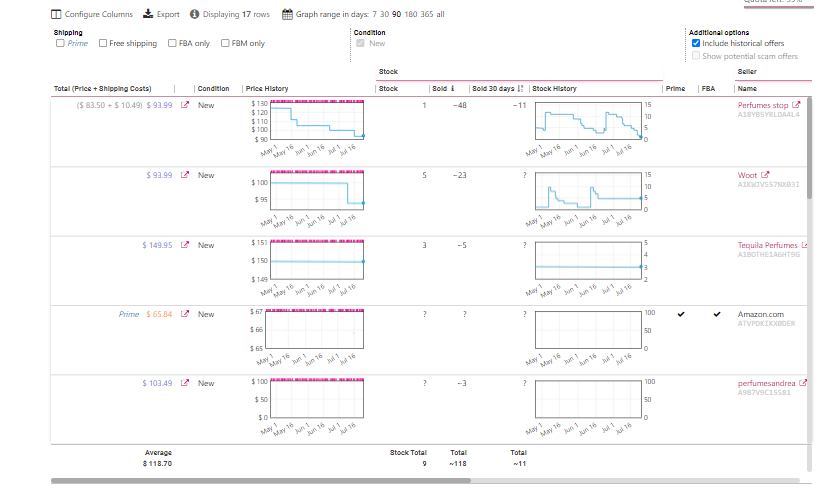
Task: Sort by Stock column header
Action: click(x=389, y=88)
